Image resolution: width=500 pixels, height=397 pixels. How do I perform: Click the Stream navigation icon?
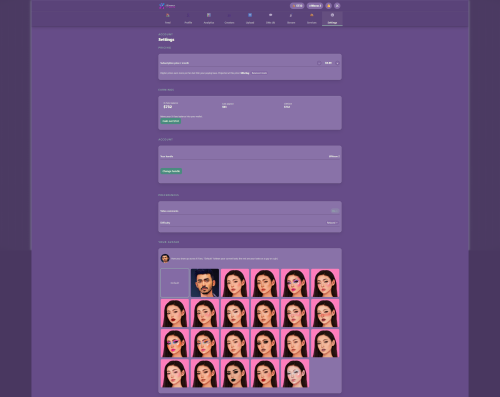click(291, 15)
